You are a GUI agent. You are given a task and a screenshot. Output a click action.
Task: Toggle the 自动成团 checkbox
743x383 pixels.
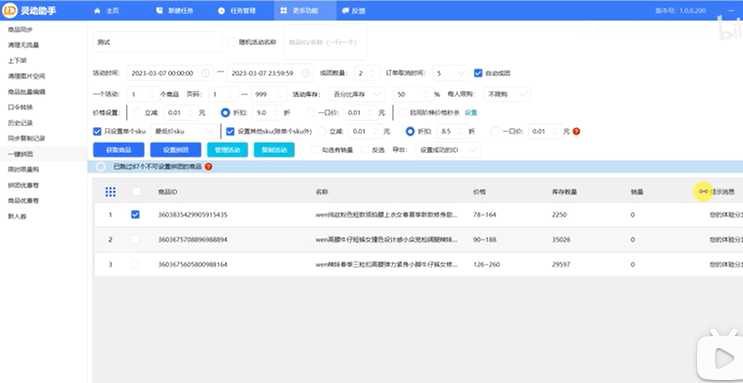click(x=478, y=73)
